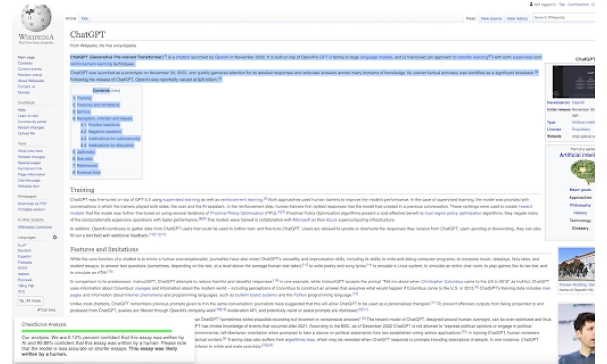The image size is (607, 364).
Task: Open Philosophy link in AI series box
Action: tap(580, 205)
